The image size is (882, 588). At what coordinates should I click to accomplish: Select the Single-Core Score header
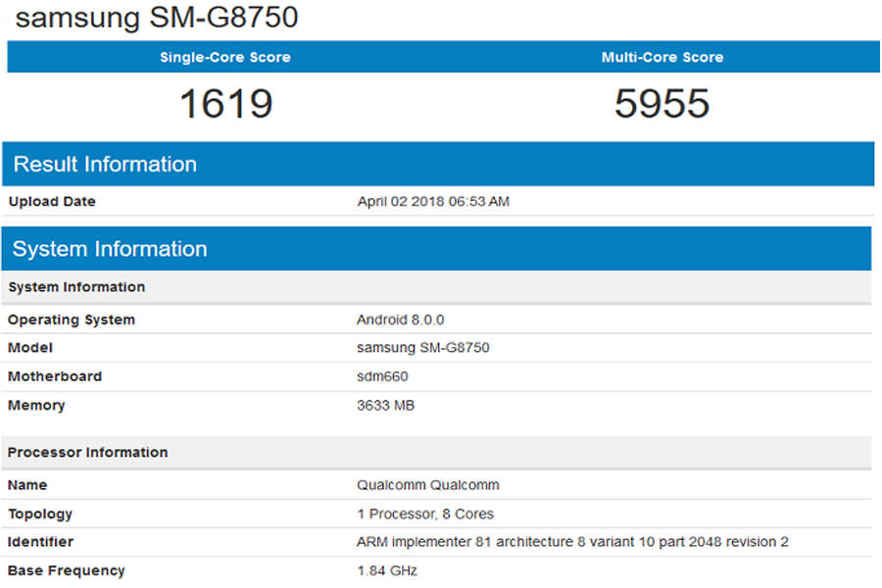[224, 57]
